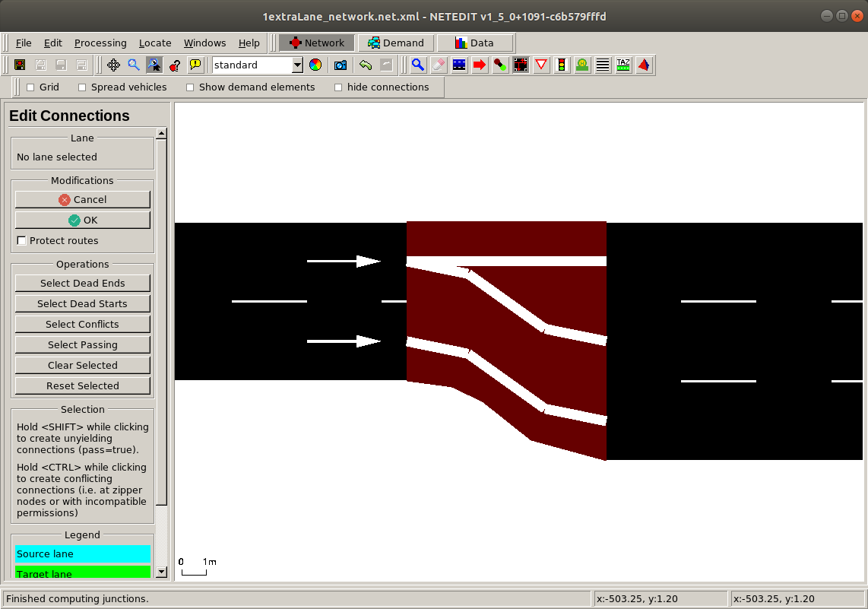This screenshot has height=609, width=868.
Task: Open the TAZ edit mode
Action: coord(622,65)
